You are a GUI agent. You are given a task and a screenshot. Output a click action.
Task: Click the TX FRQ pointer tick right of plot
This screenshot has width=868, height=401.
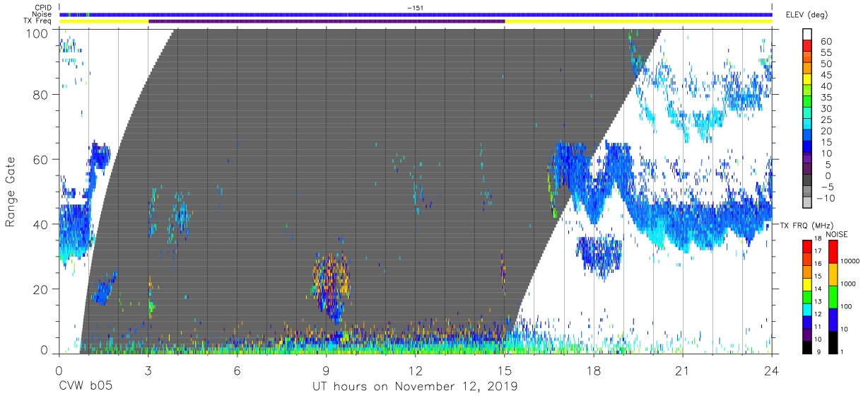point(775,226)
